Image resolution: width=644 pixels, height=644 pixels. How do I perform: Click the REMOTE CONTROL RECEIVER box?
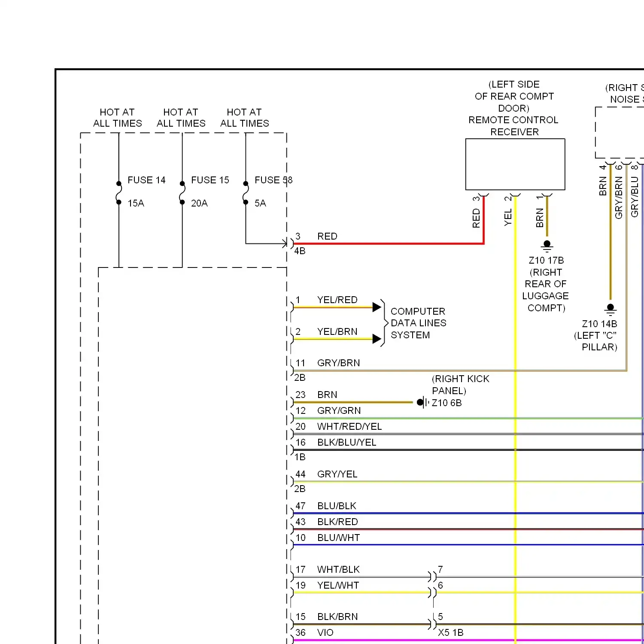point(515,164)
